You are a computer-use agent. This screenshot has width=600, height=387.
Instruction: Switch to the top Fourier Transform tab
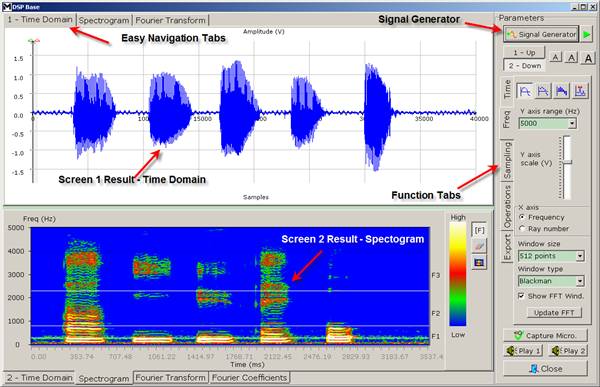(x=171, y=20)
